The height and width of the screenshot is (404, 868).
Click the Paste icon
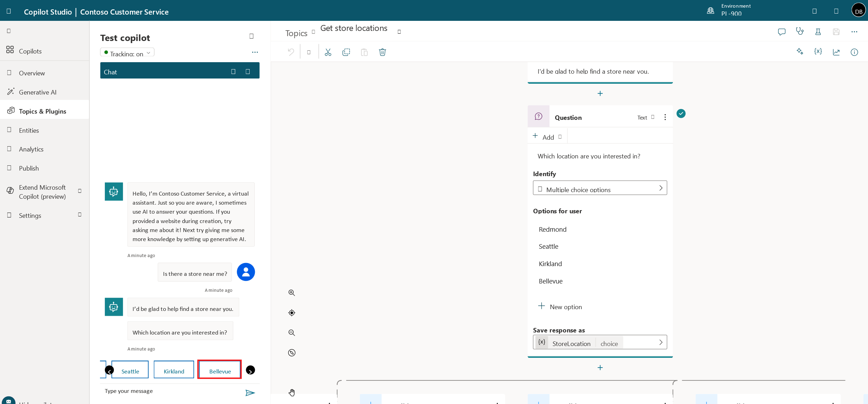364,52
